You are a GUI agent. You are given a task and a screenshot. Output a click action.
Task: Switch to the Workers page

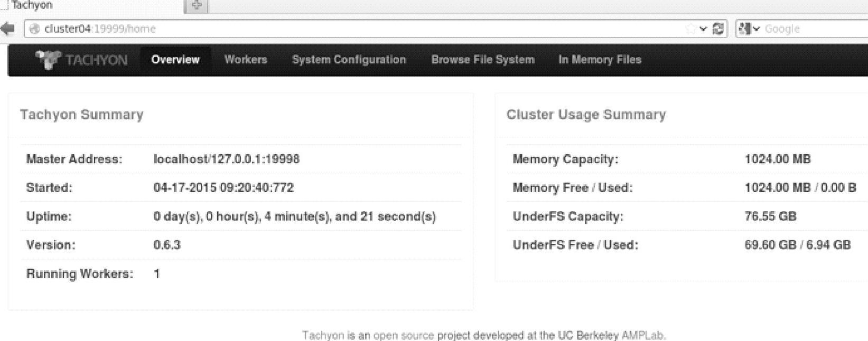(x=246, y=60)
